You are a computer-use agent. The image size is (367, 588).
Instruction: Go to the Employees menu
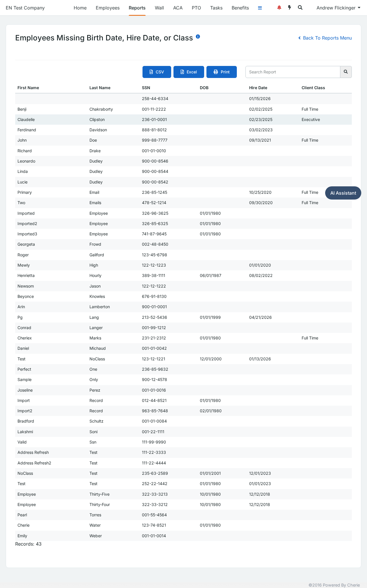[108, 8]
